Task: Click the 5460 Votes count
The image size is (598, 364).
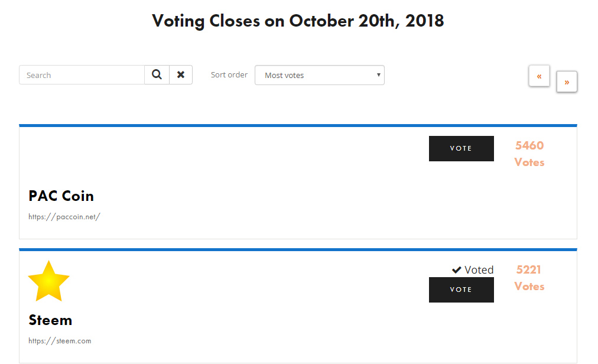Action: coord(529,154)
